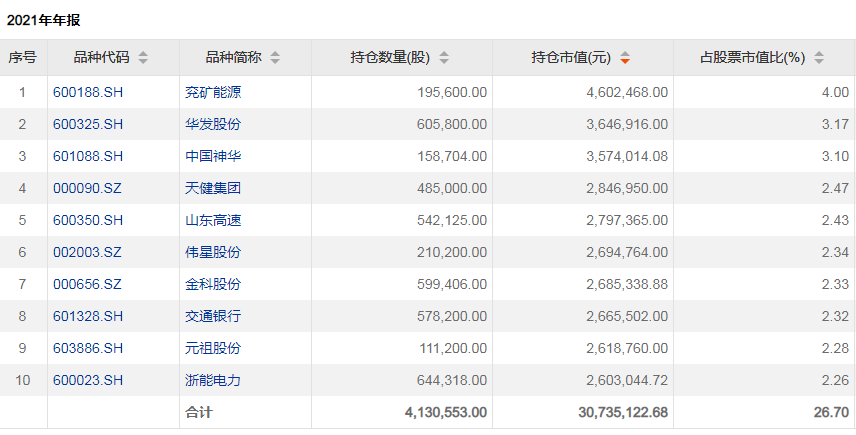Click code 000090.SZ link
The height and width of the screenshot is (435, 856).
pyautogui.click(x=88, y=188)
